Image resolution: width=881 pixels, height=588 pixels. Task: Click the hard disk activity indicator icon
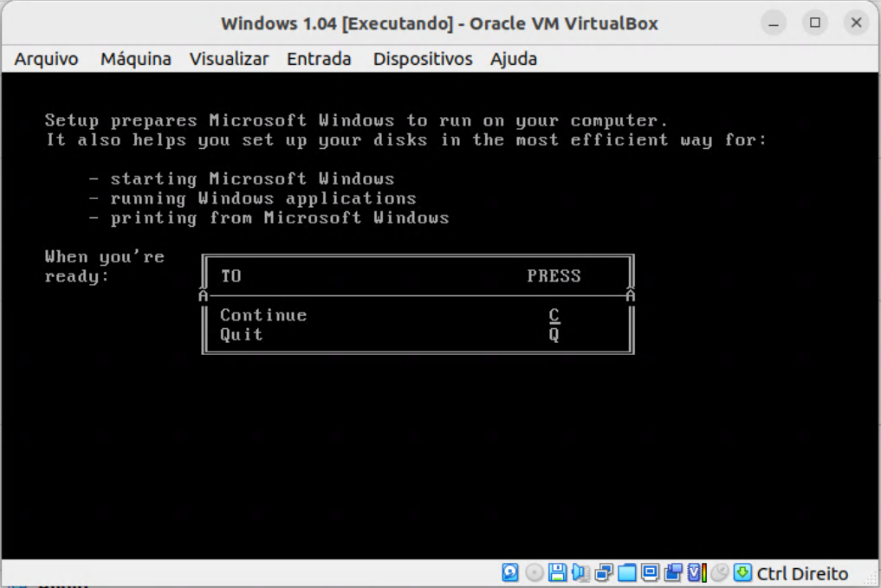tap(511, 572)
